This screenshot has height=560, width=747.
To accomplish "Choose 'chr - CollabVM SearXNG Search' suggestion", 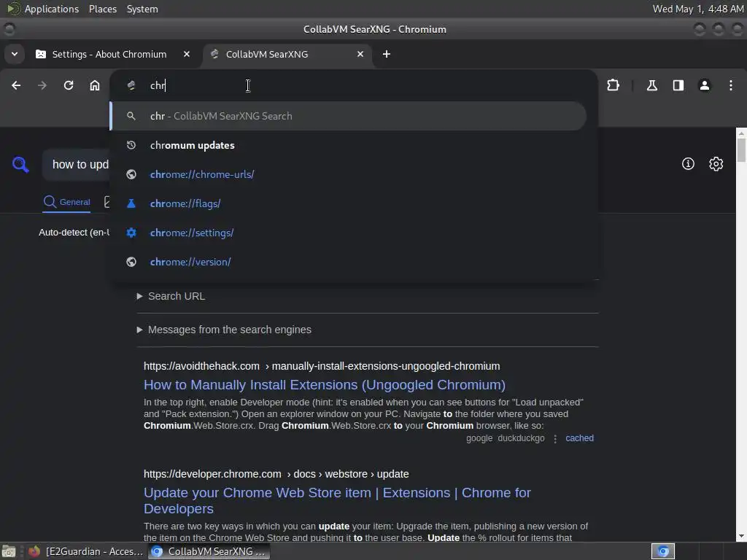I will [348, 116].
